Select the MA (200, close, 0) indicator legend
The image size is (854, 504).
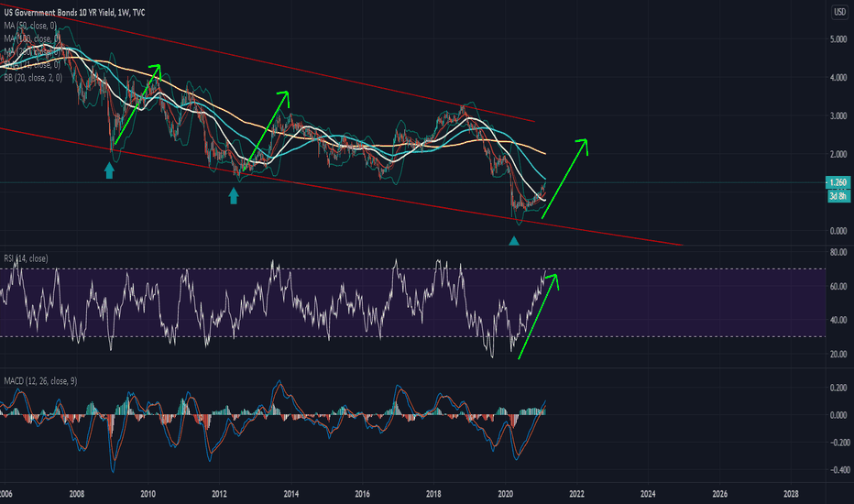pyautogui.click(x=31, y=51)
